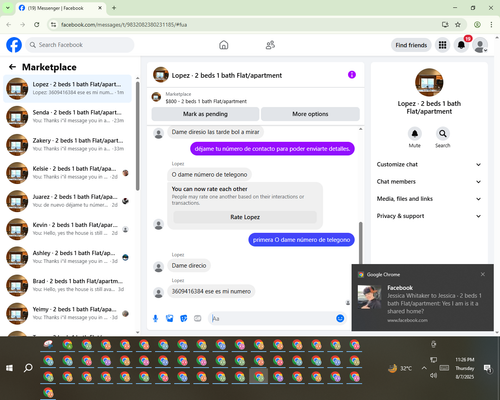This screenshot has width=500, height=400.
Task: Open weather widget showing 32°C
Action: pyautogui.click(x=400, y=368)
